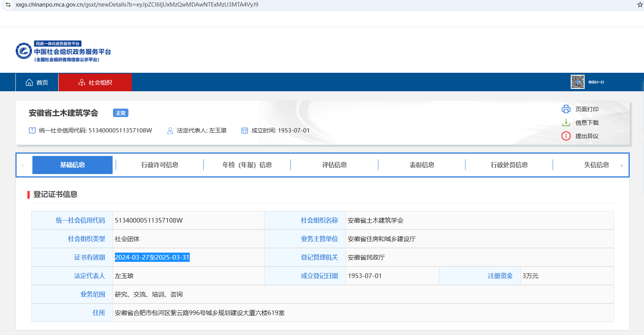Click the red objection info icon
The height and width of the screenshot is (335, 644).
point(566,136)
